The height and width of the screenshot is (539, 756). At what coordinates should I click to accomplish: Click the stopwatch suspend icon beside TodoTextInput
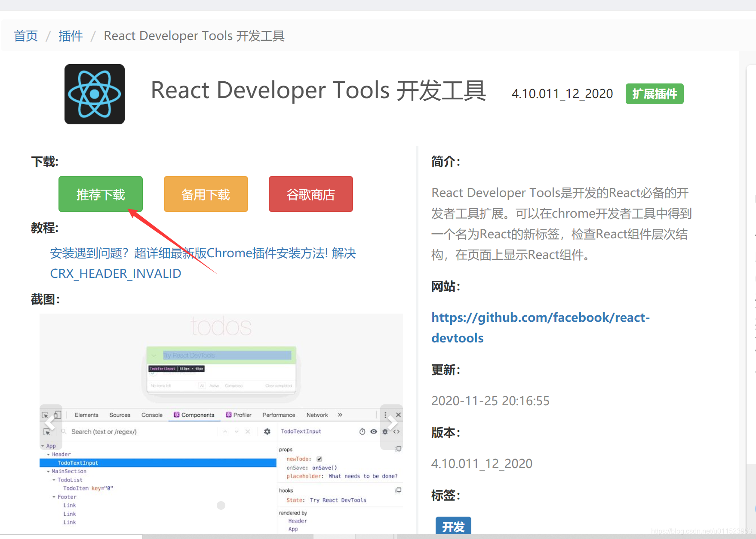(x=362, y=431)
